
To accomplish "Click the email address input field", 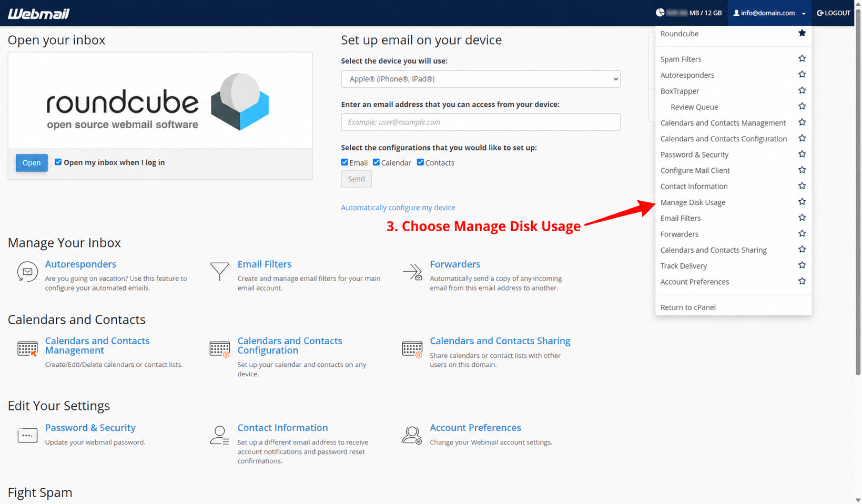I will pyautogui.click(x=481, y=122).
